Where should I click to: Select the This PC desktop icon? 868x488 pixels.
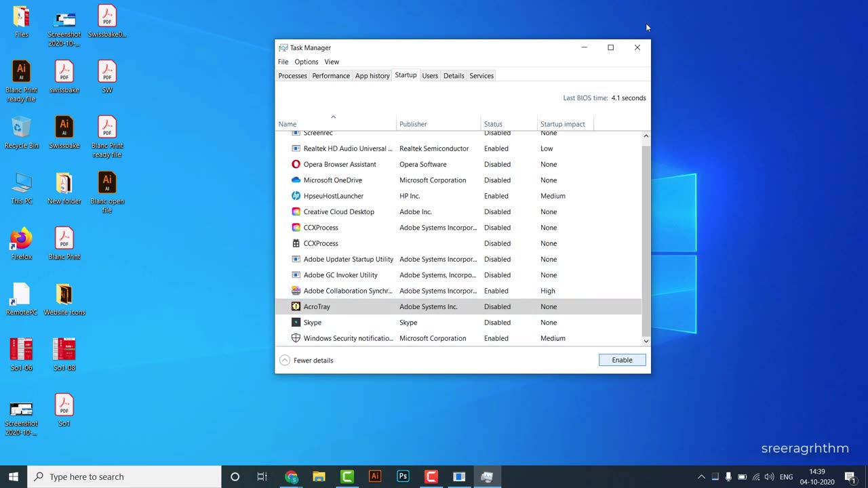tap(22, 188)
